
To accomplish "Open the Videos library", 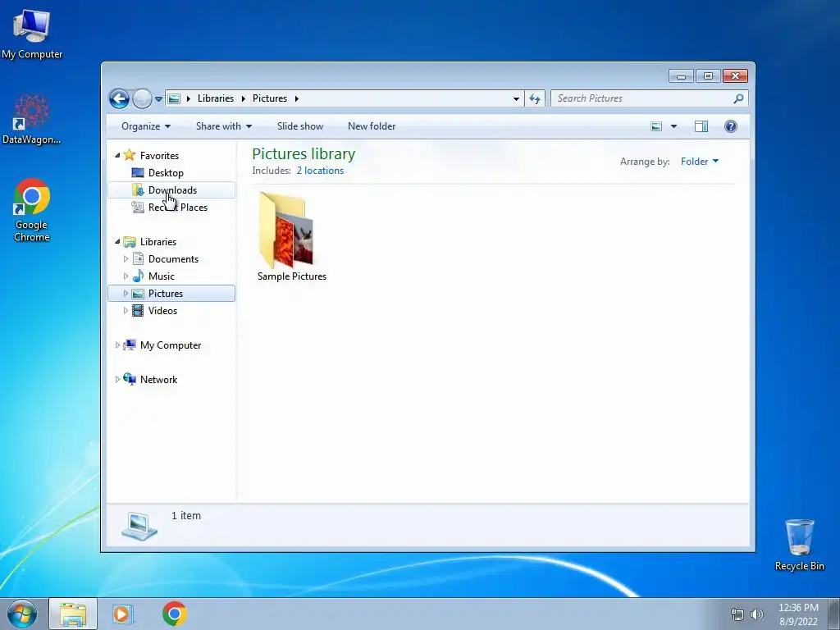I will 162,311.
